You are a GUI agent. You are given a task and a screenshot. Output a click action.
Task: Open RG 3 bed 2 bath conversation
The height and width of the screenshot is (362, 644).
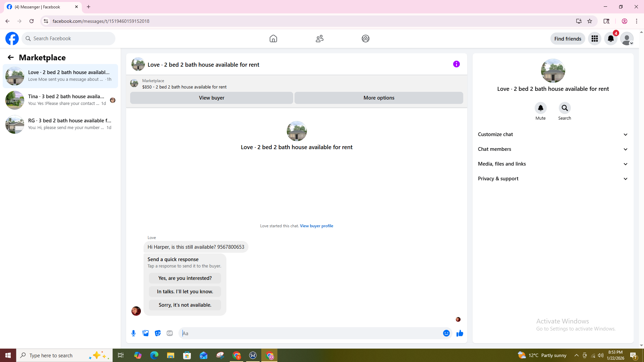(x=60, y=124)
